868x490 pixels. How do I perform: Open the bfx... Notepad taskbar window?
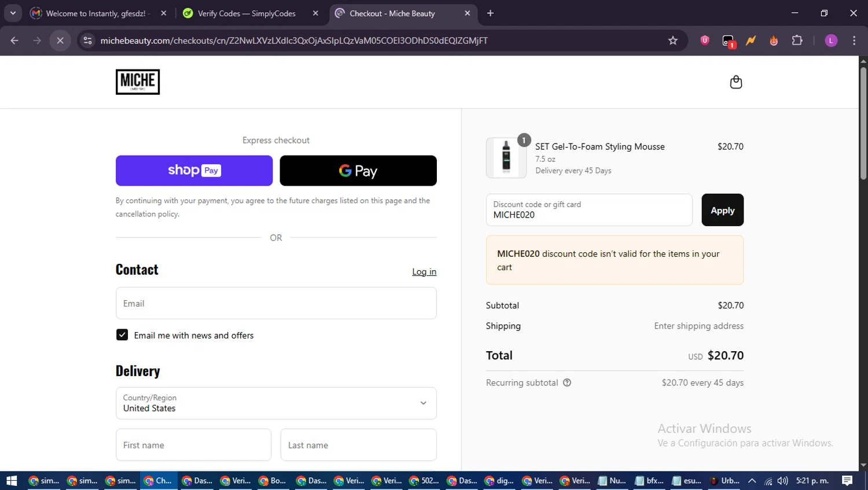point(650,481)
